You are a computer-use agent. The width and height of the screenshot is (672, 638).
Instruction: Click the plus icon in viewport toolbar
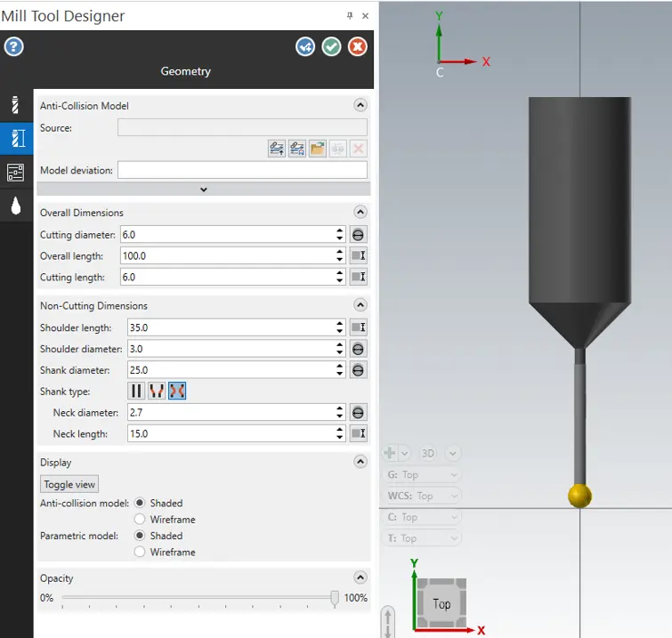[390, 453]
